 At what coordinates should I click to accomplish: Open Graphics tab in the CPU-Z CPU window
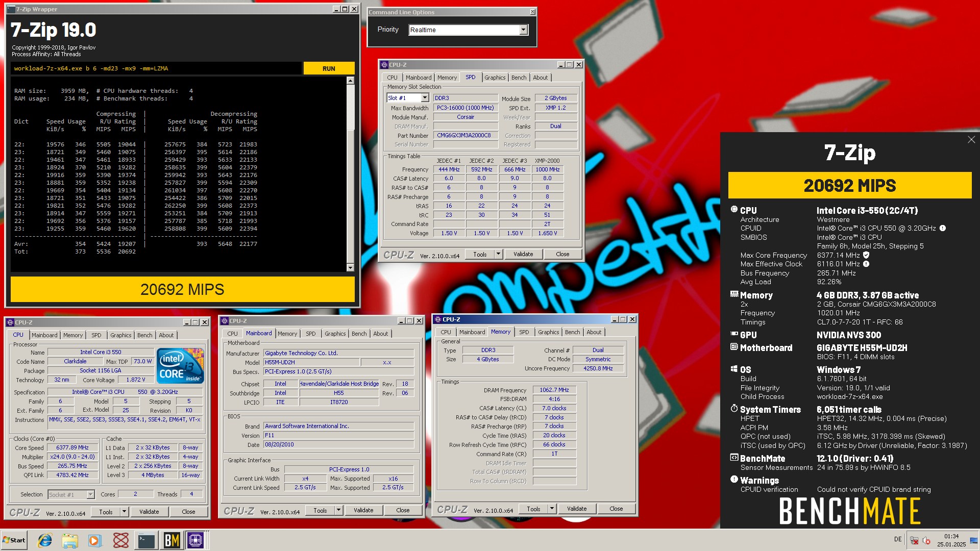pos(121,335)
